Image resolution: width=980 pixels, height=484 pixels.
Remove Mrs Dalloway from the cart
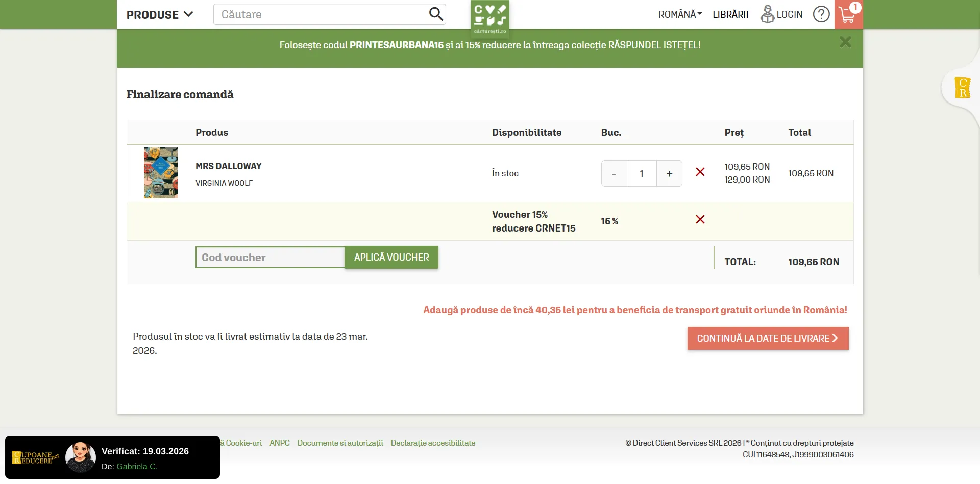point(700,172)
